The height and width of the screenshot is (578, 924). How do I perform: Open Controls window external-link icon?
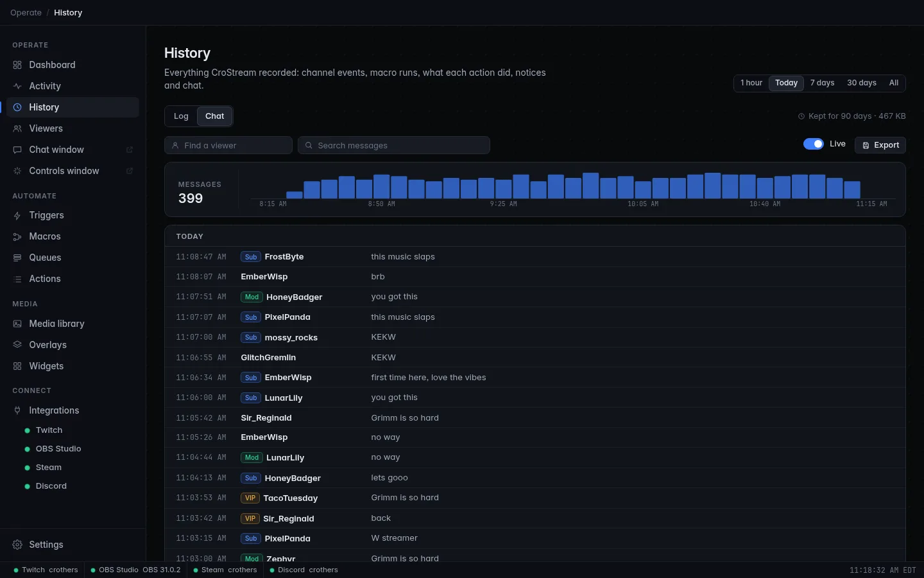pos(129,171)
